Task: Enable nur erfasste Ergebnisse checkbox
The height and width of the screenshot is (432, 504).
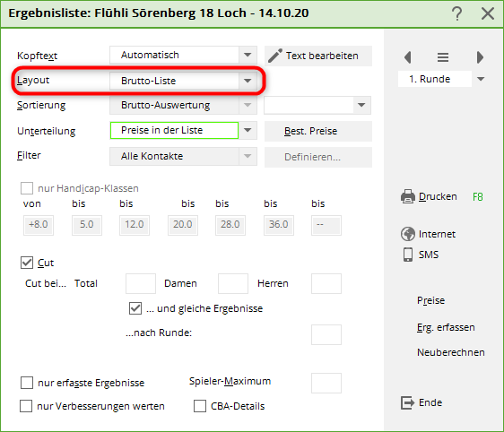Action: [27, 383]
